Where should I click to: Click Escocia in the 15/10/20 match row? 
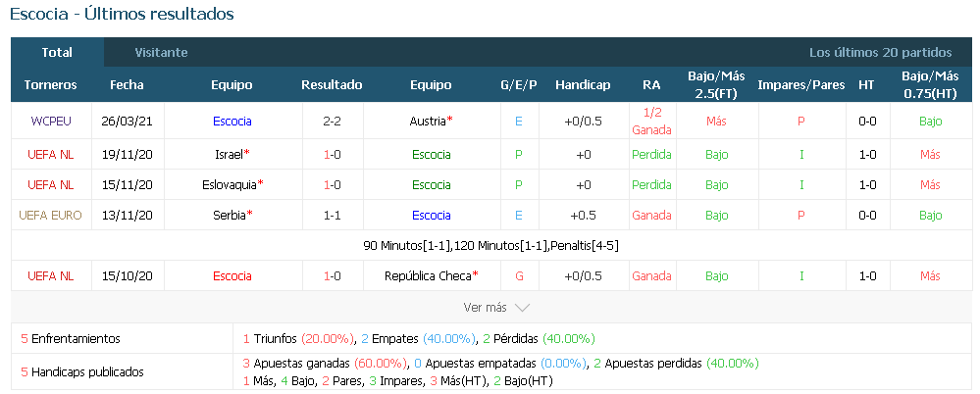coord(232,276)
